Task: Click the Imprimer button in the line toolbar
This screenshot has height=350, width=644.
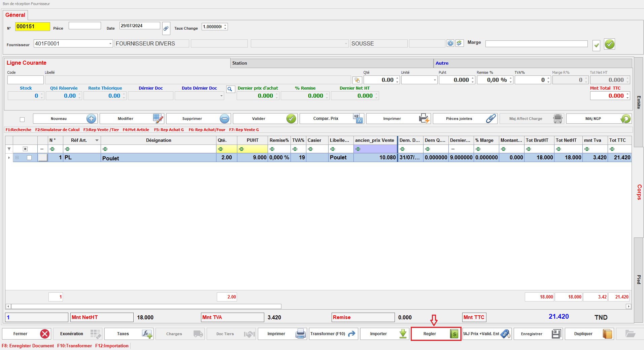Action: [398, 119]
